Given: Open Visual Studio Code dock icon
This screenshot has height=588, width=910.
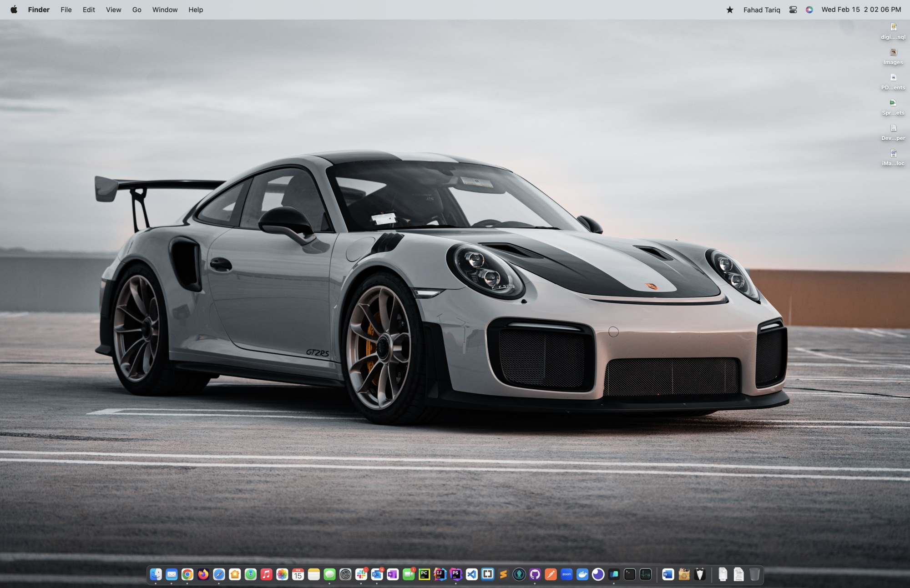Looking at the screenshot, I should click(x=472, y=574).
